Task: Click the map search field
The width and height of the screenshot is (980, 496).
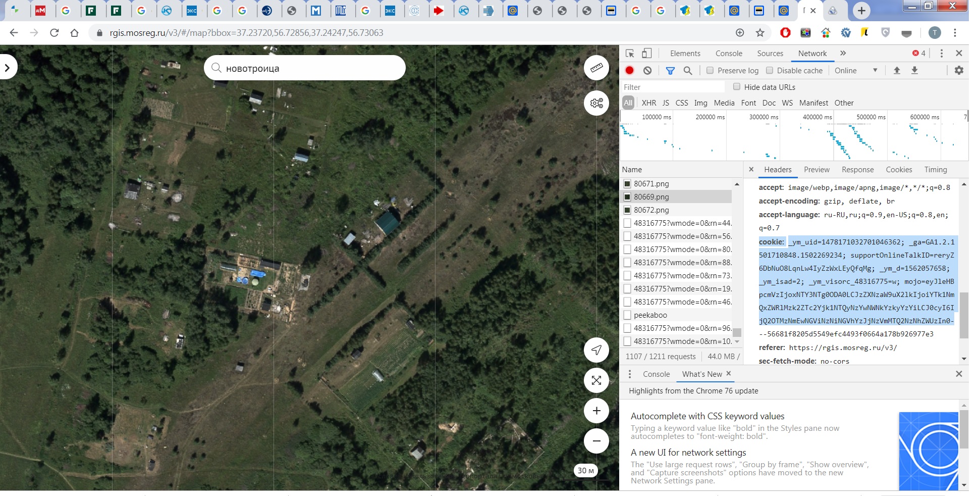Action: point(304,68)
